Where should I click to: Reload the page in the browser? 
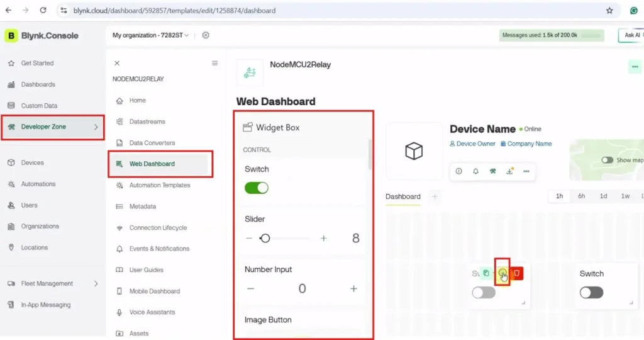point(43,10)
